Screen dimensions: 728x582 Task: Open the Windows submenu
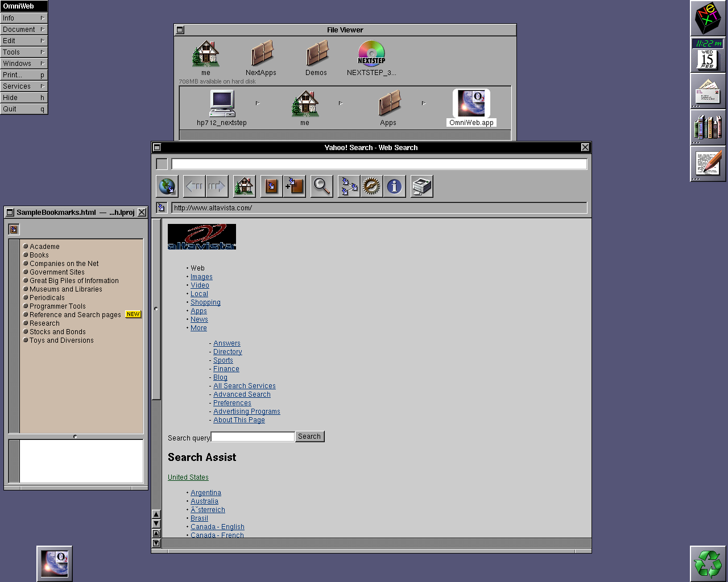click(x=24, y=64)
